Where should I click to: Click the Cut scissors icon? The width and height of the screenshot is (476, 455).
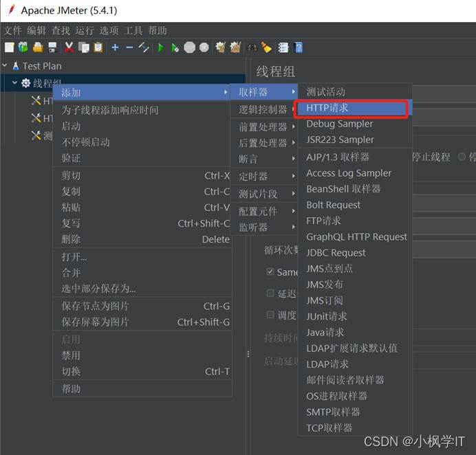[x=69, y=47]
